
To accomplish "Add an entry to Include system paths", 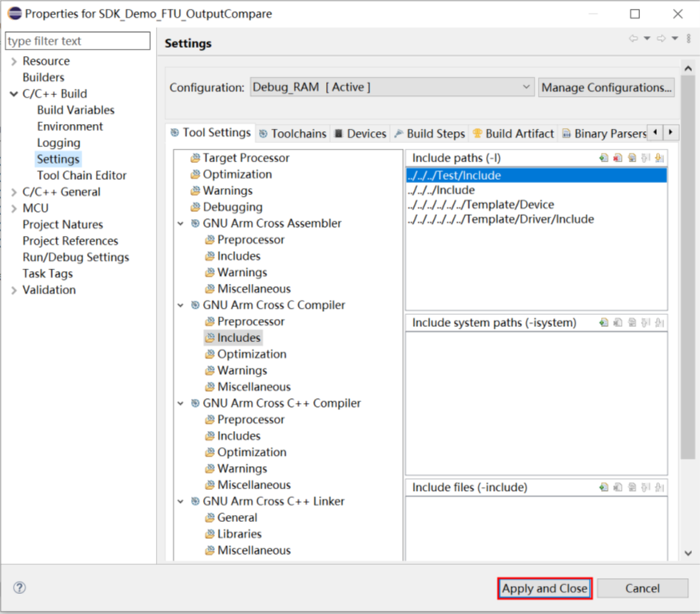I will (x=604, y=323).
